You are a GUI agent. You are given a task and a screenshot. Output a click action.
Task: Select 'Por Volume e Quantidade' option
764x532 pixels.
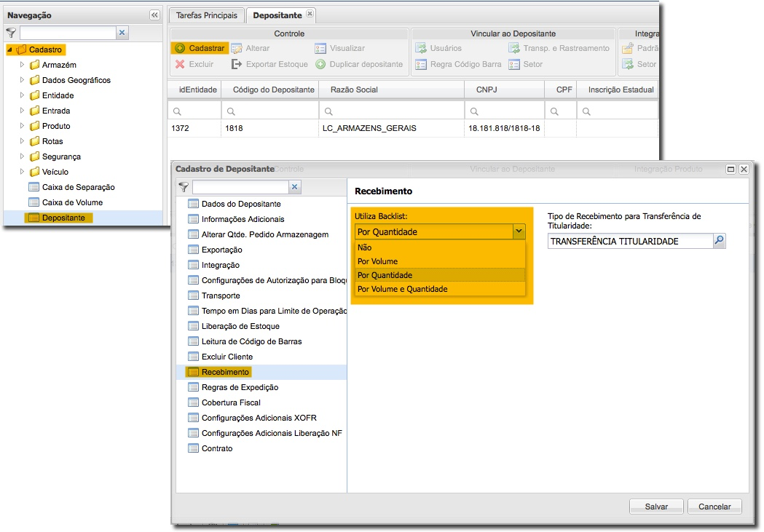tap(402, 289)
